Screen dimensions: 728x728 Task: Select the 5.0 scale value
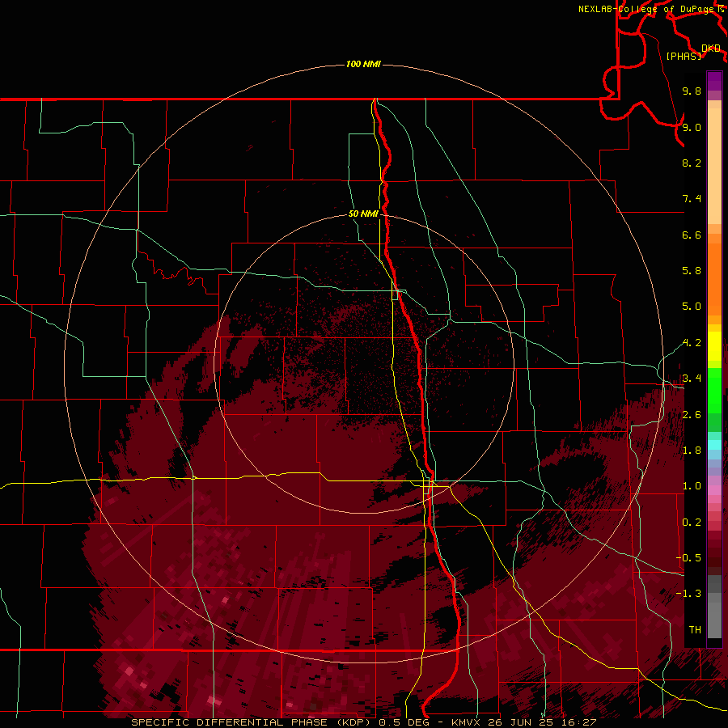click(x=692, y=307)
